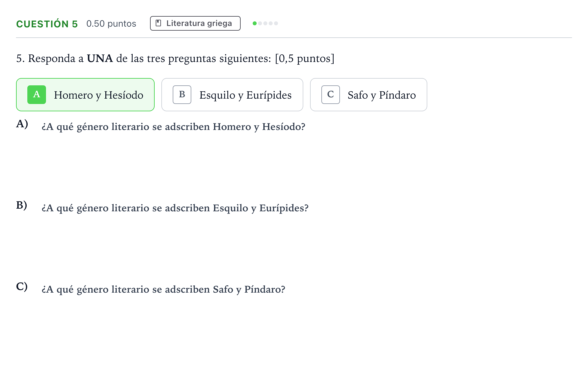Click the green first progress dot
Screen dimensions: 588x366
point(255,23)
